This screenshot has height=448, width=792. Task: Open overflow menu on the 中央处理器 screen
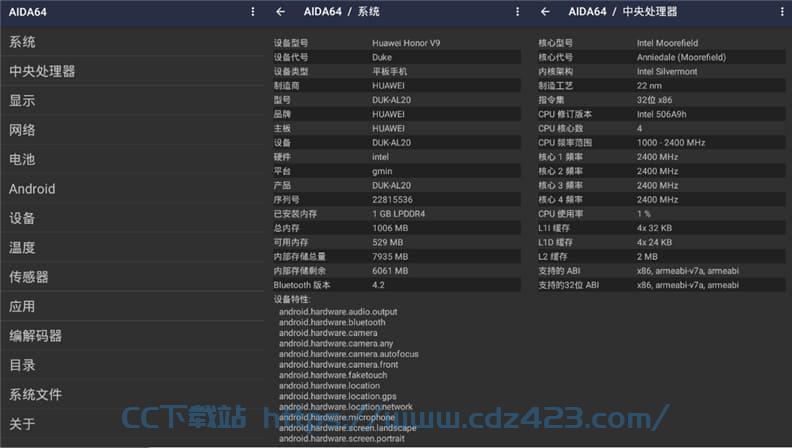pos(782,12)
